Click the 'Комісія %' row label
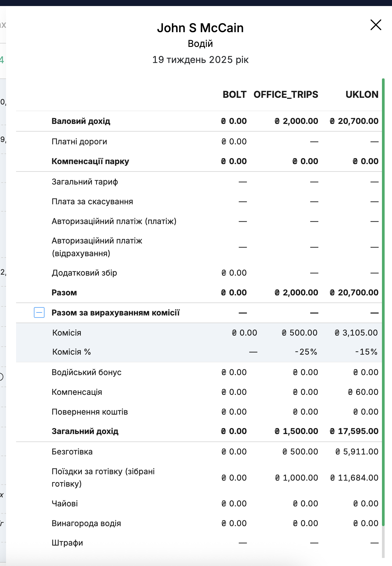The width and height of the screenshot is (392, 566). (72, 352)
